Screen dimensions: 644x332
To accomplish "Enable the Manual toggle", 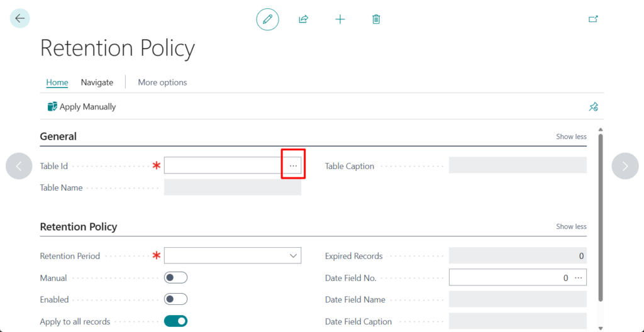I will (x=175, y=278).
